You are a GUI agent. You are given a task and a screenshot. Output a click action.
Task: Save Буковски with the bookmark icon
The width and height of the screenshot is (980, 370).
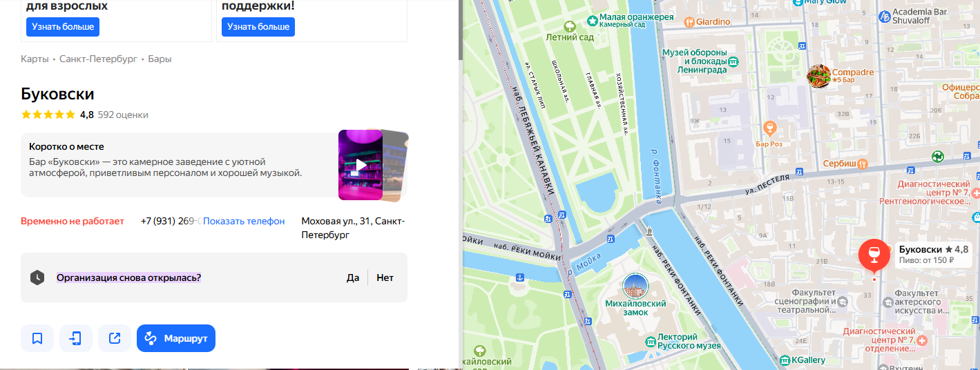click(x=37, y=338)
